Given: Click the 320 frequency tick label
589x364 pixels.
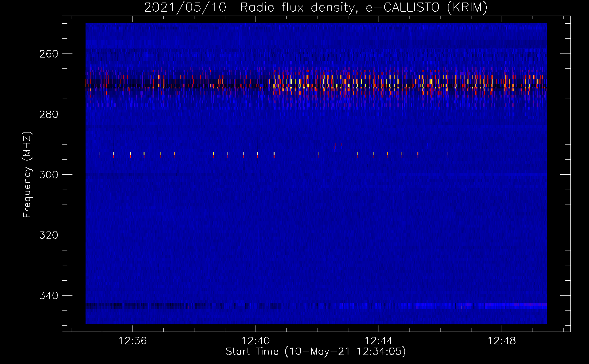Looking at the screenshot, I should pyautogui.click(x=49, y=235).
